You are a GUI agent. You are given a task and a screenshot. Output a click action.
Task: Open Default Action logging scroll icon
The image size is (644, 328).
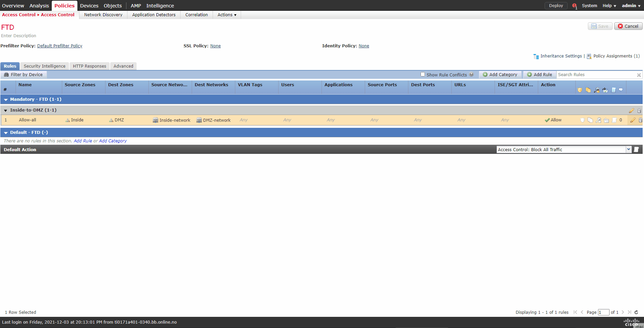[x=636, y=149]
